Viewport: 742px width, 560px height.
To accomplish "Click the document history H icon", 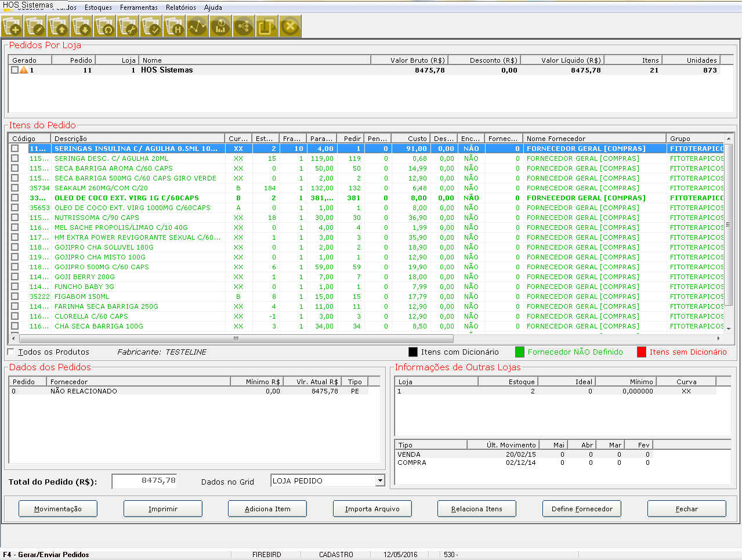I will 174,27.
